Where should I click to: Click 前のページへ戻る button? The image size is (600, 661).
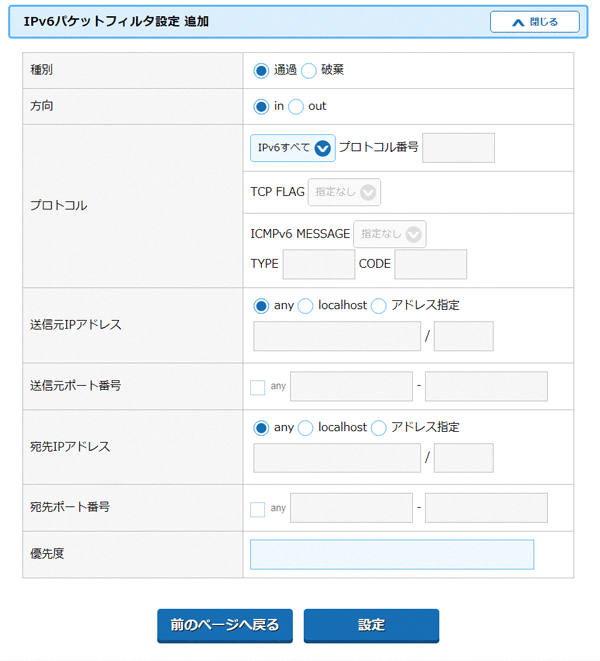click(225, 625)
